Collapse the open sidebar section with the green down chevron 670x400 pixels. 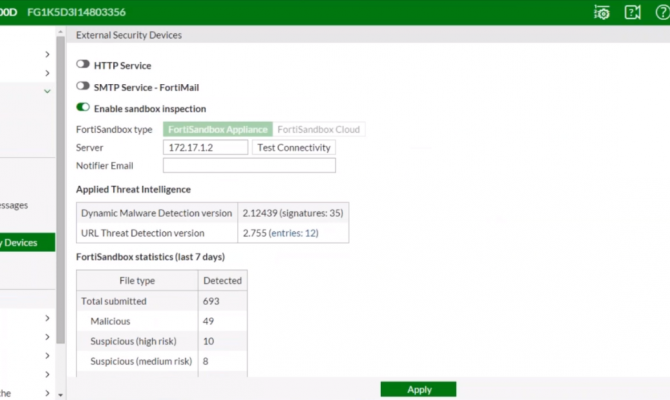[47, 91]
